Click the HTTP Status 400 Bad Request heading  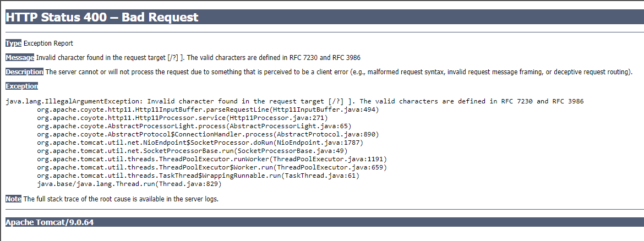(x=102, y=18)
